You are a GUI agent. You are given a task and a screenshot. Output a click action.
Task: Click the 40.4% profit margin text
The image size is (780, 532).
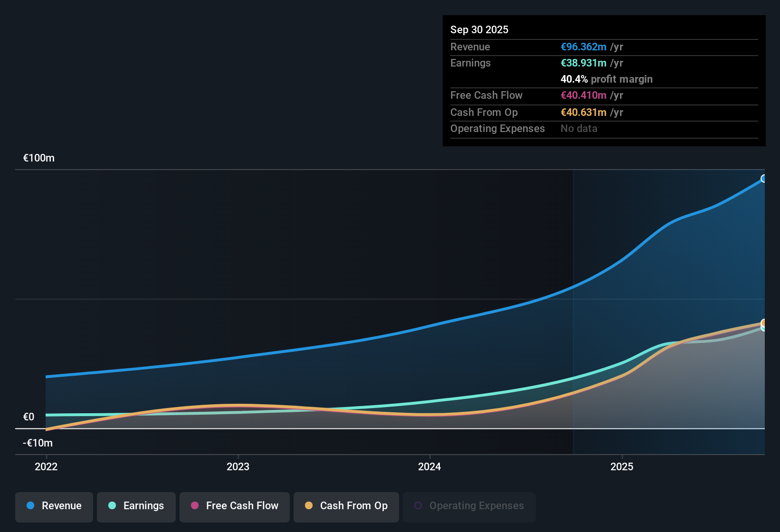pos(606,79)
